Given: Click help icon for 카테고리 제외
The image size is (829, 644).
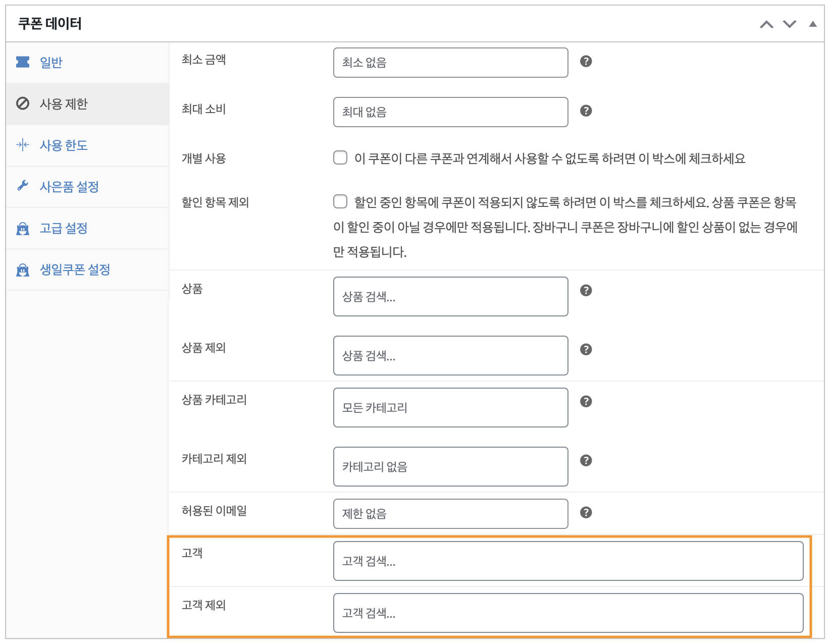Looking at the screenshot, I should point(586,460).
